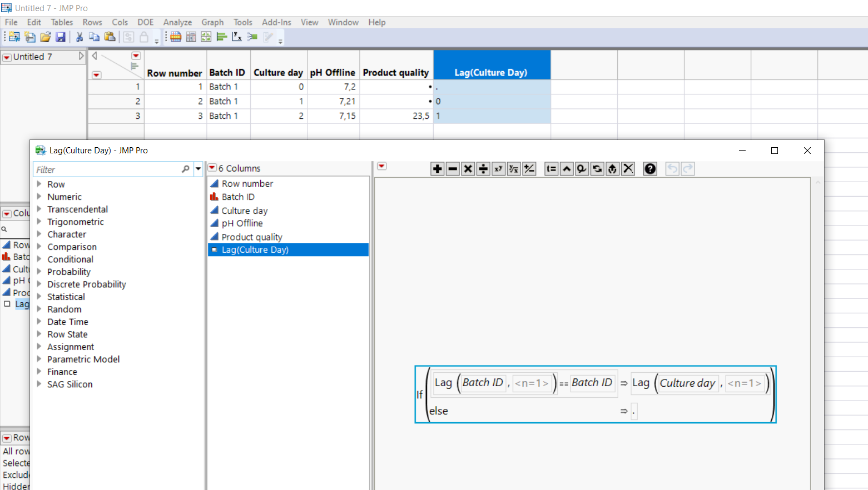The height and width of the screenshot is (490, 868).
Task: Select the division operator icon
Action: click(x=483, y=168)
